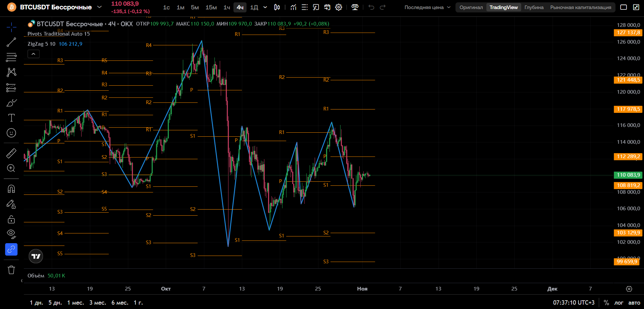The height and width of the screenshot is (309, 644).
Task: Expand the BTCUSDT symbol dropdown
Action: click(99, 7)
